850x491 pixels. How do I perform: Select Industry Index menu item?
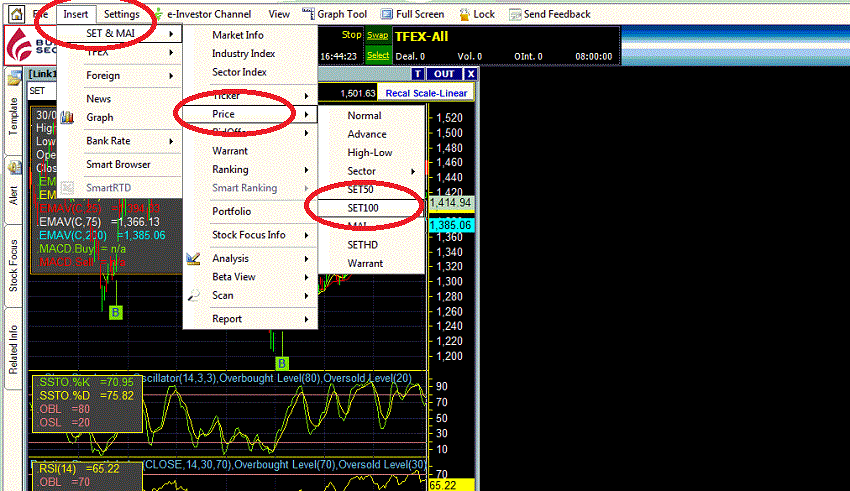click(250, 53)
